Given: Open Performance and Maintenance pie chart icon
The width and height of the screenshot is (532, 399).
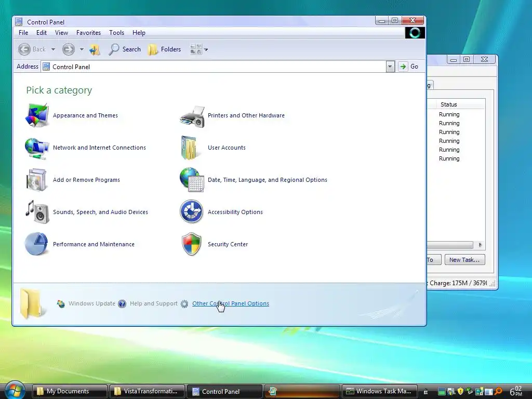Looking at the screenshot, I should [37, 244].
